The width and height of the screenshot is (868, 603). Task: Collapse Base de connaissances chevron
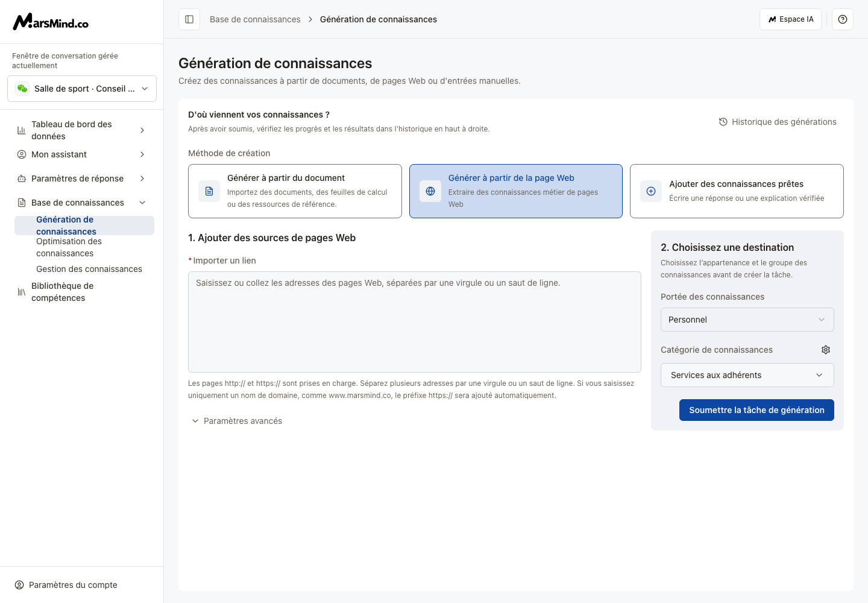click(142, 203)
